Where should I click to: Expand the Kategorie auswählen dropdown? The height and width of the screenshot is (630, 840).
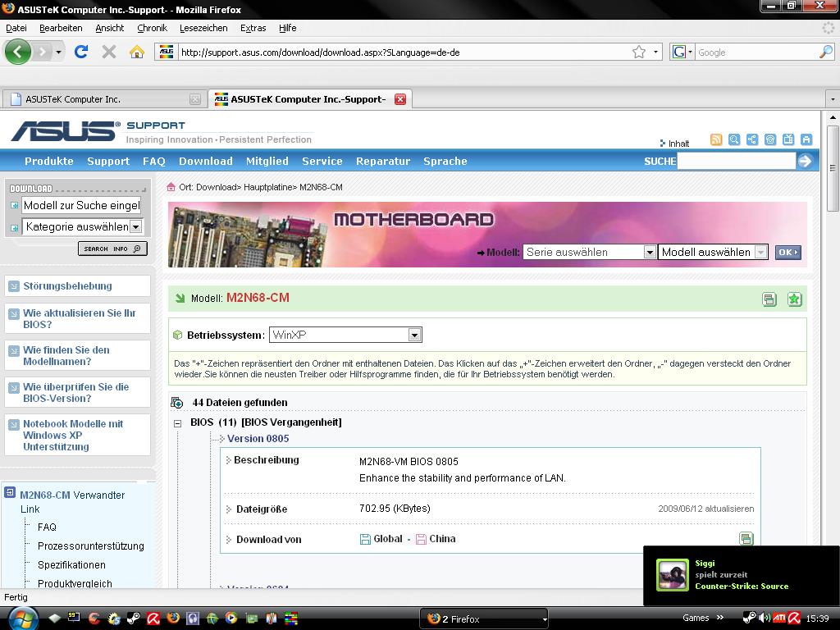136,226
